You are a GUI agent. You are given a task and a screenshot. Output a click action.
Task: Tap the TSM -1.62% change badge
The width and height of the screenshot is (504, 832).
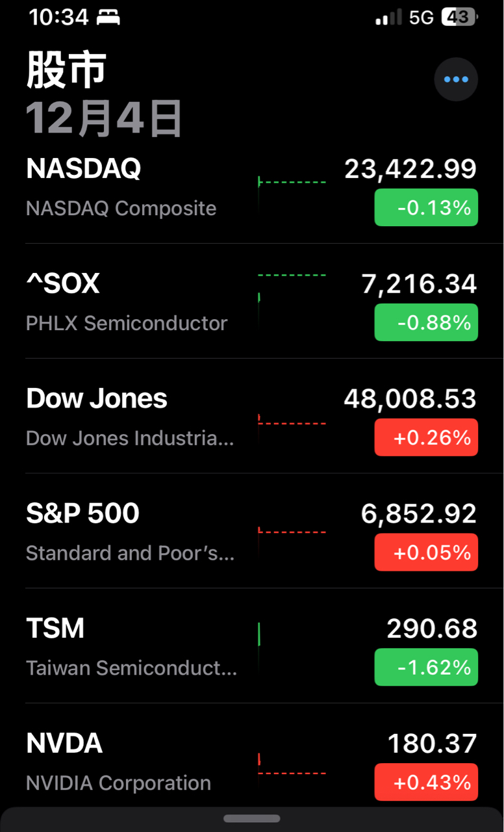click(426, 668)
